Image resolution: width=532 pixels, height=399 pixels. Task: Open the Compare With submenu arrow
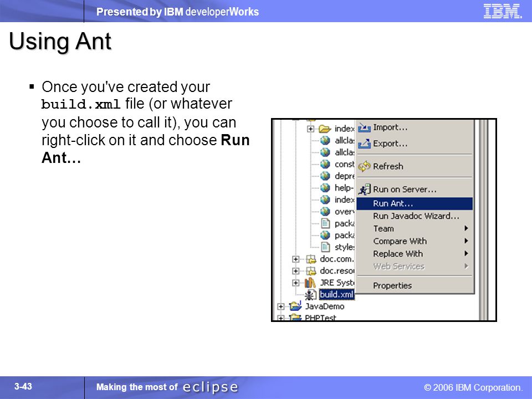tap(467, 241)
